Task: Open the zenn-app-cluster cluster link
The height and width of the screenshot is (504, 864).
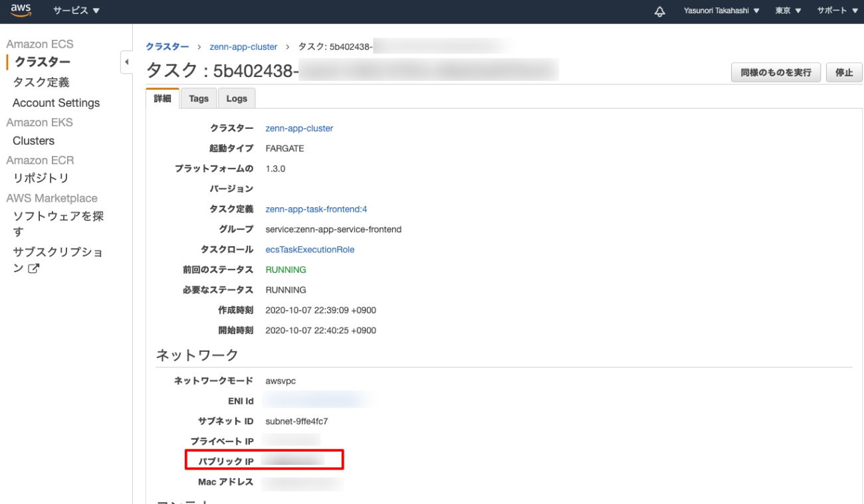Action: 299,128
